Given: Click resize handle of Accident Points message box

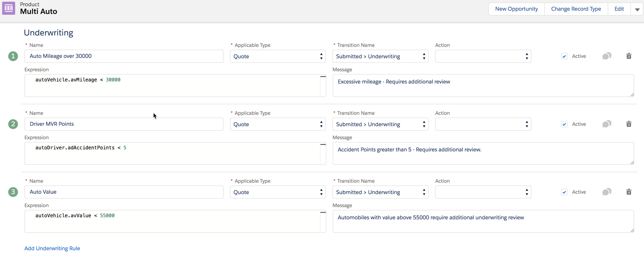Looking at the screenshot, I should point(632,162).
